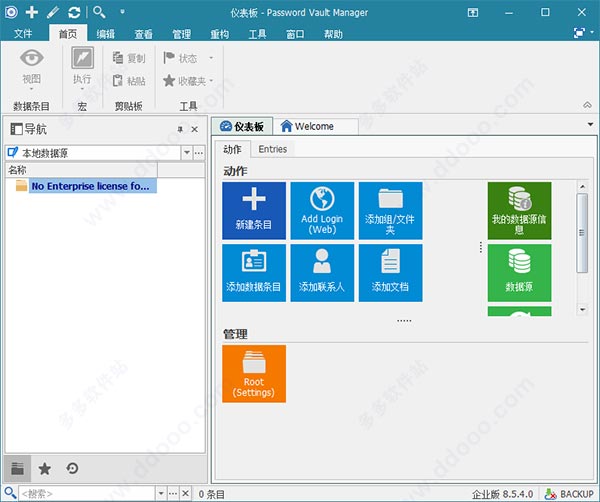Click the 粘贴 paste button
This screenshot has width=600, height=502.
pyautogui.click(x=129, y=81)
